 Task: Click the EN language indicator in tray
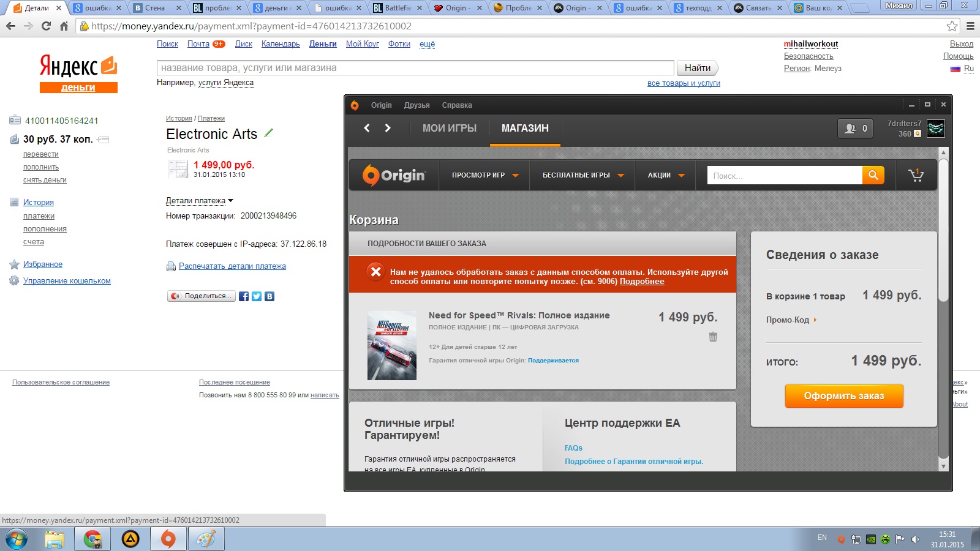822,538
